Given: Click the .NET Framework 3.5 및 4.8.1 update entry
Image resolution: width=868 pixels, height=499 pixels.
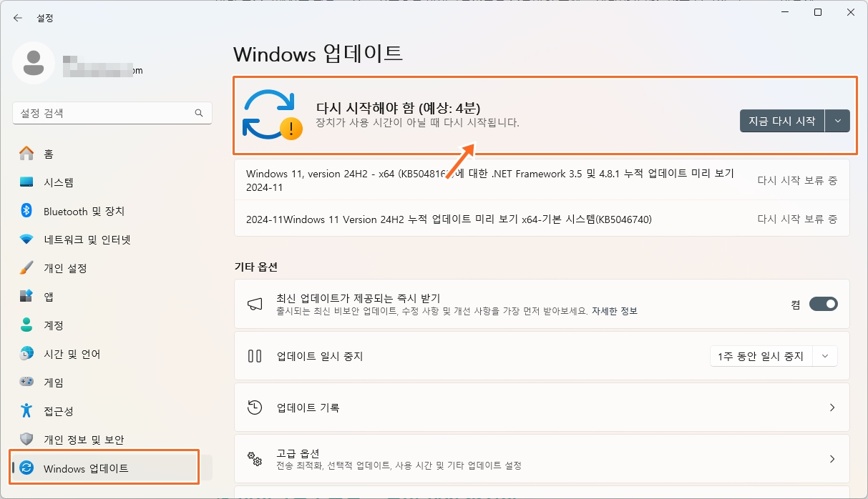Looking at the screenshot, I should (542, 180).
